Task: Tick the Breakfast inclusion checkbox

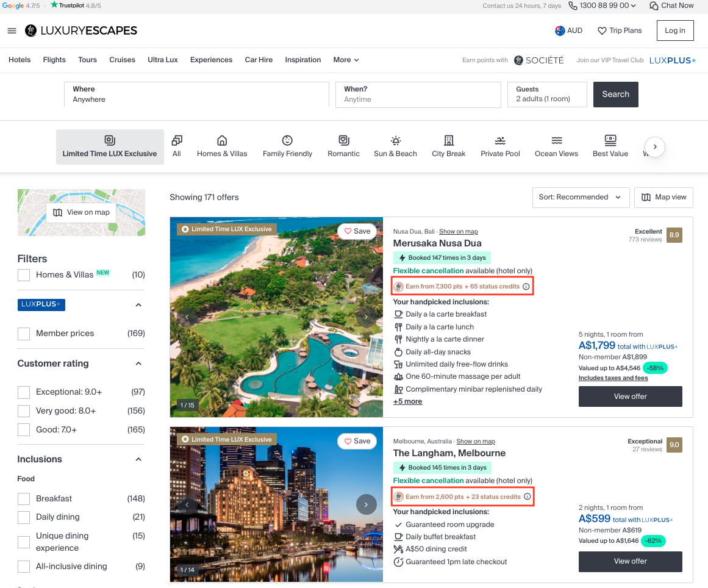Action: click(24, 499)
